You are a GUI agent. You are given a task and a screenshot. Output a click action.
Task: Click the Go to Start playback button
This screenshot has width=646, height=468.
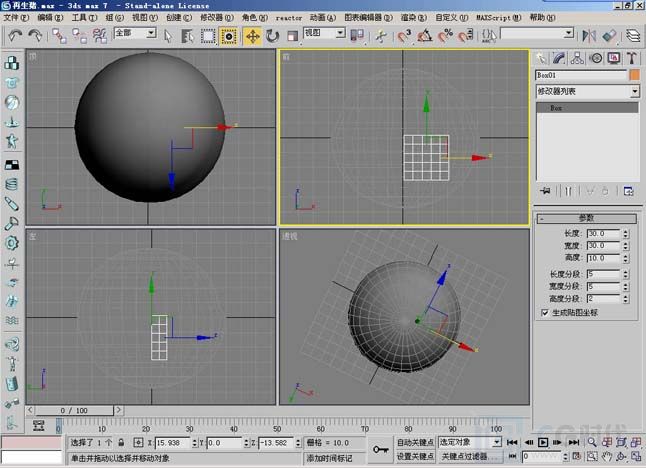point(512,442)
